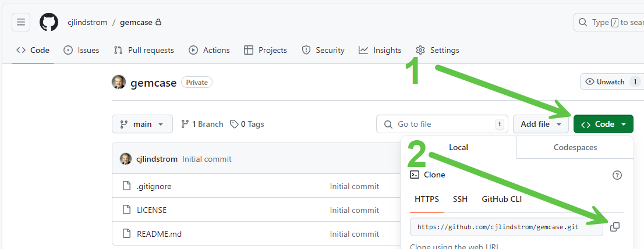
Task: View the Insights tab
Action: coord(380,50)
